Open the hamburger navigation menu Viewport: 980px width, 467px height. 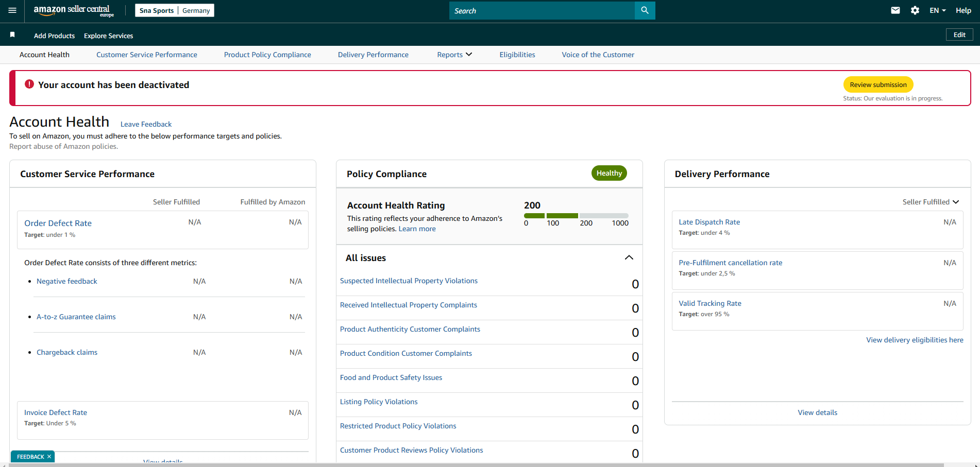(x=12, y=10)
